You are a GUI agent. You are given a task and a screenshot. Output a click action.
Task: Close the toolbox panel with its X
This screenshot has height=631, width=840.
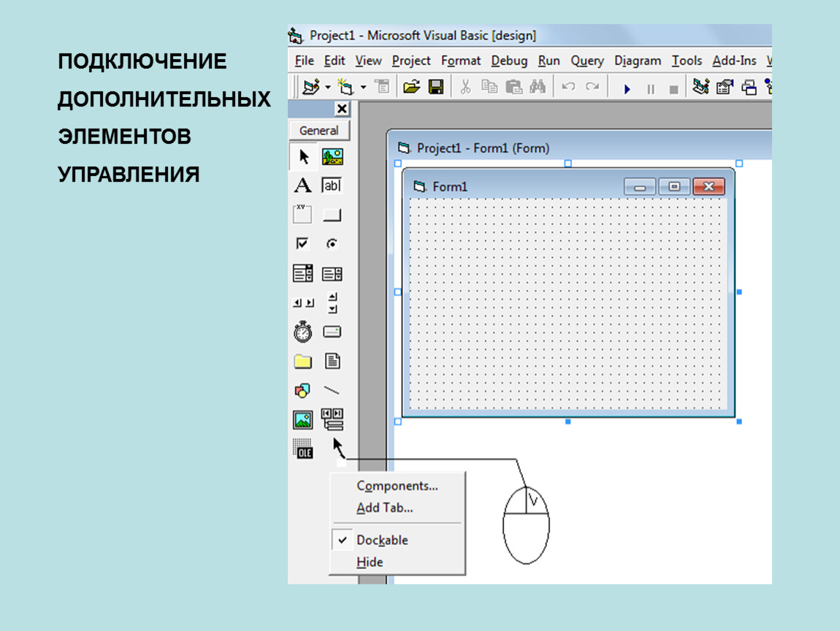pyautogui.click(x=342, y=110)
